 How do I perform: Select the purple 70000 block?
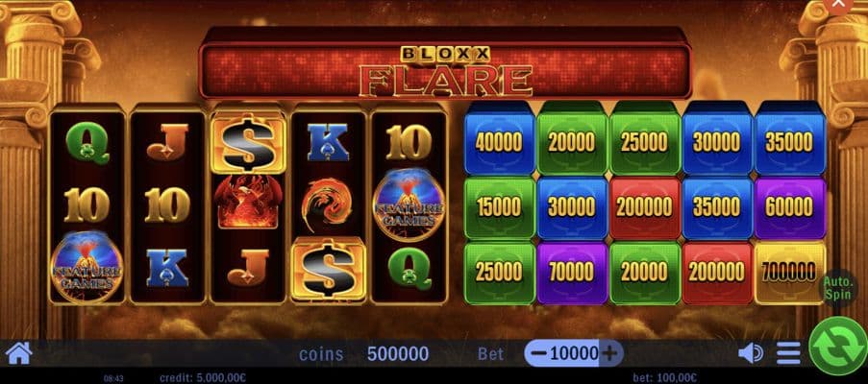coord(571,273)
